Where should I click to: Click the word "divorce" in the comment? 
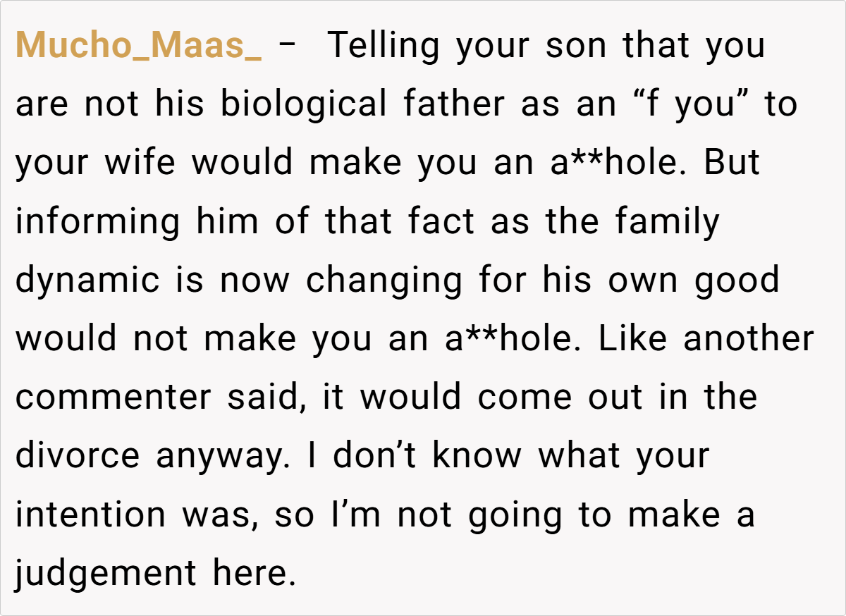pos(78,455)
